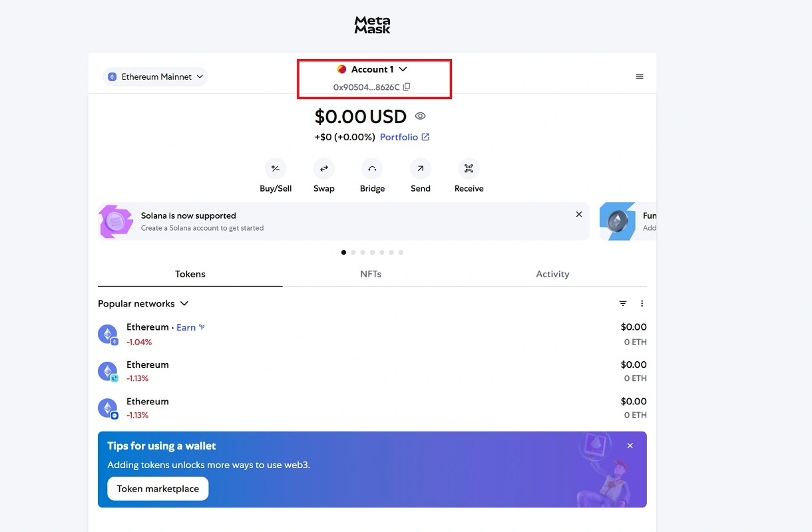Switch to the Tokens tab
Viewport: 812px width, 532px height.
190,274
